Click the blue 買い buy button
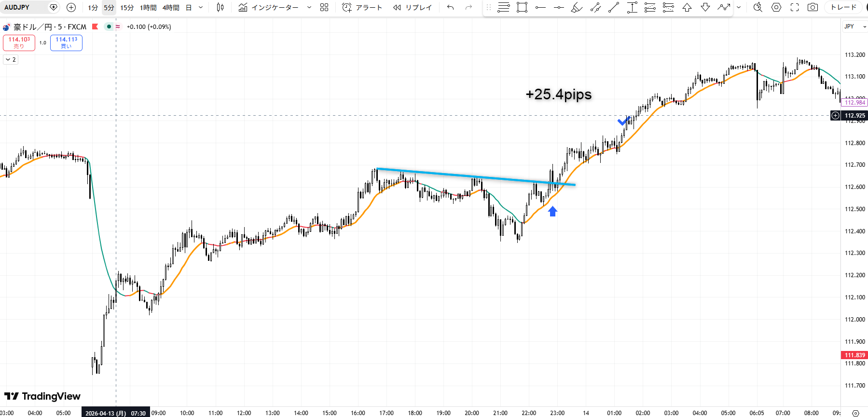 click(x=66, y=42)
